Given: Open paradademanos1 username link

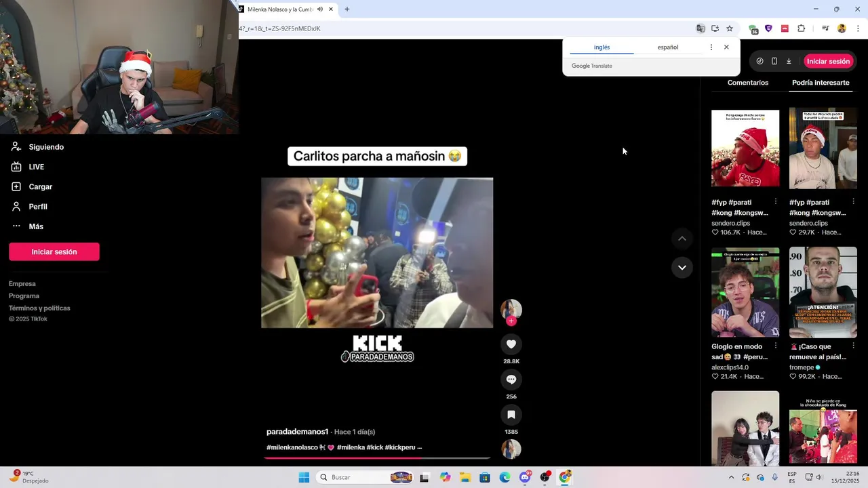Looking at the screenshot, I should click(x=297, y=432).
